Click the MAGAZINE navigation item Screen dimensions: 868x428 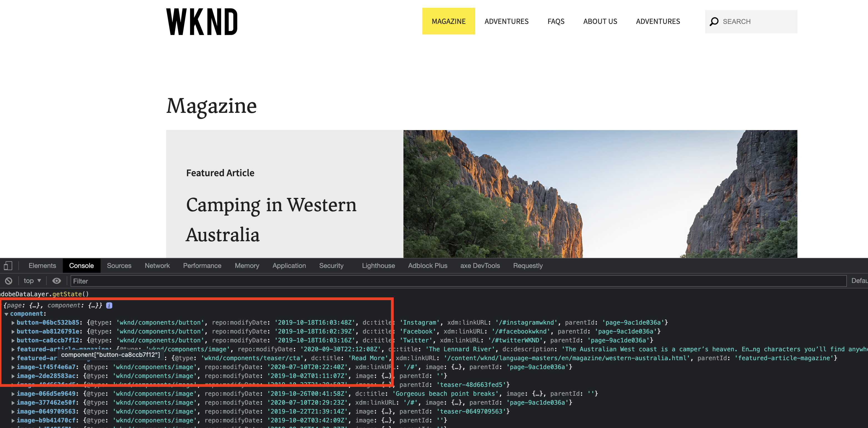(448, 21)
